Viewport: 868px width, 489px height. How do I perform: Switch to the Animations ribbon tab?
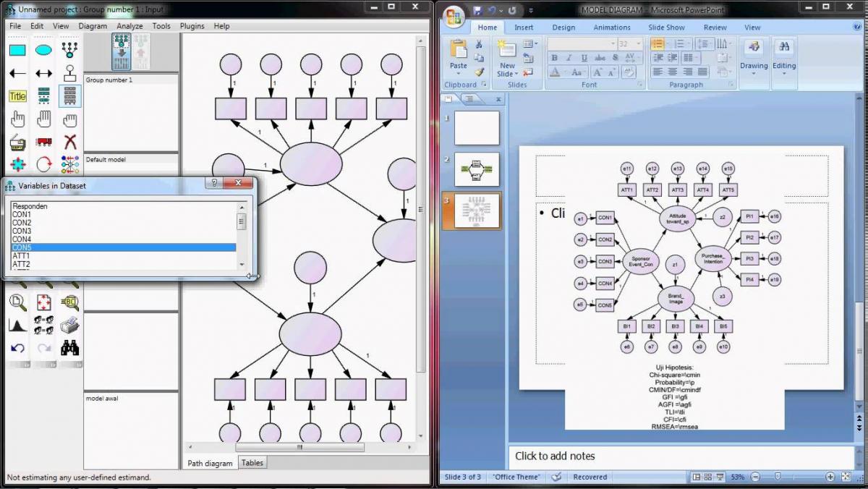612,27
